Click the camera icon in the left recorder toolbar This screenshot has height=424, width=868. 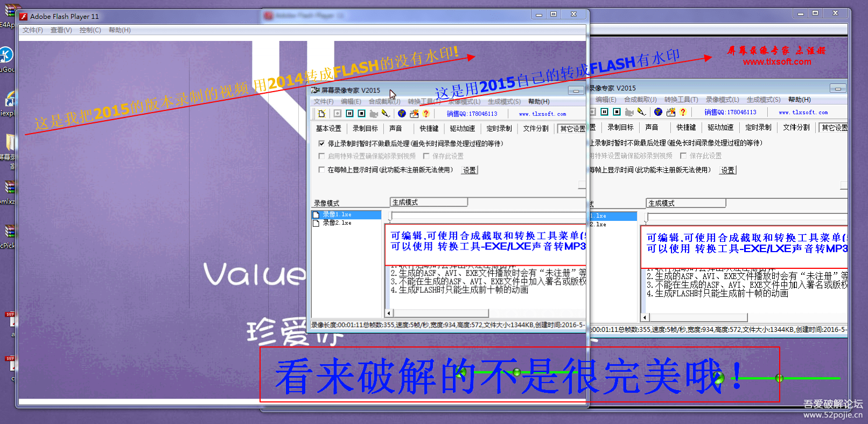tap(374, 114)
